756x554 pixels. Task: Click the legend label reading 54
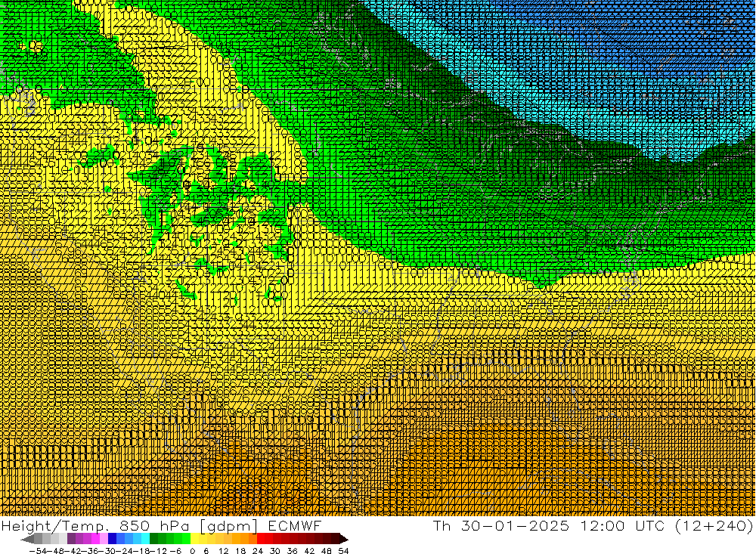tap(344, 549)
